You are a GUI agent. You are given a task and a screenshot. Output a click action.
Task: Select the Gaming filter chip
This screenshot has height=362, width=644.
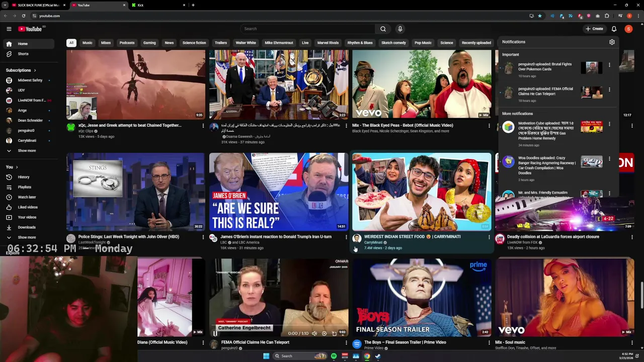[149, 43]
